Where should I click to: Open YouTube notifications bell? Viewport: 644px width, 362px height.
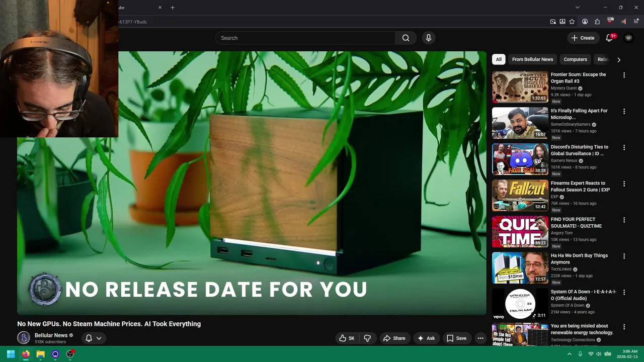[x=609, y=38]
